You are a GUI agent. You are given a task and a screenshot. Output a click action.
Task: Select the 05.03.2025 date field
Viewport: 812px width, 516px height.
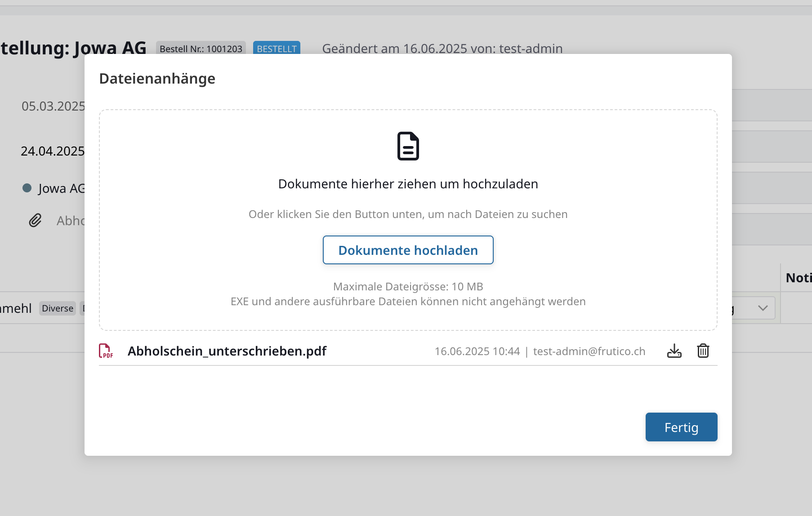(53, 106)
